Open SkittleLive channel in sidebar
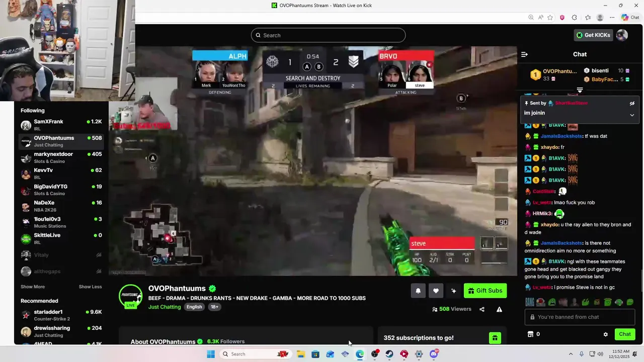This screenshot has height=362, width=644. point(61,238)
